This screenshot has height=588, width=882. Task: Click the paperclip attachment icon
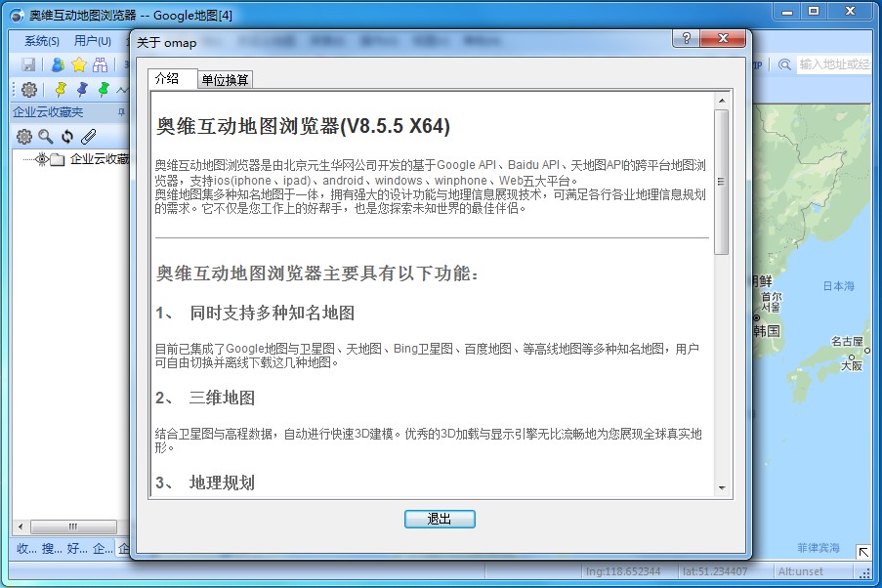tap(88, 136)
